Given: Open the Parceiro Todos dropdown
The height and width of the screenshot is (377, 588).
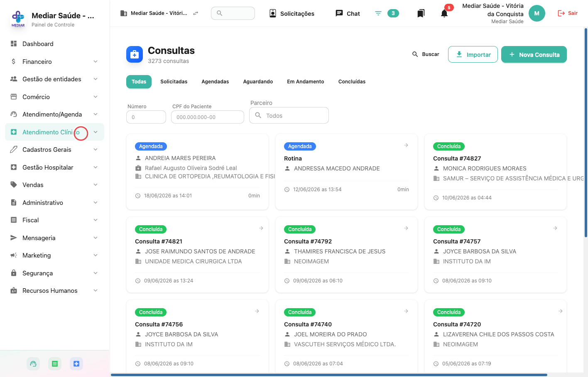Looking at the screenshot, I should click(x=289, y=115).
